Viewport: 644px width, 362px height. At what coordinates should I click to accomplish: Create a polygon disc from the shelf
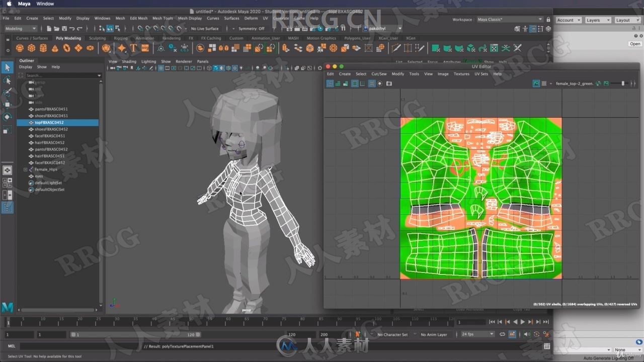(x=90, y=48)
